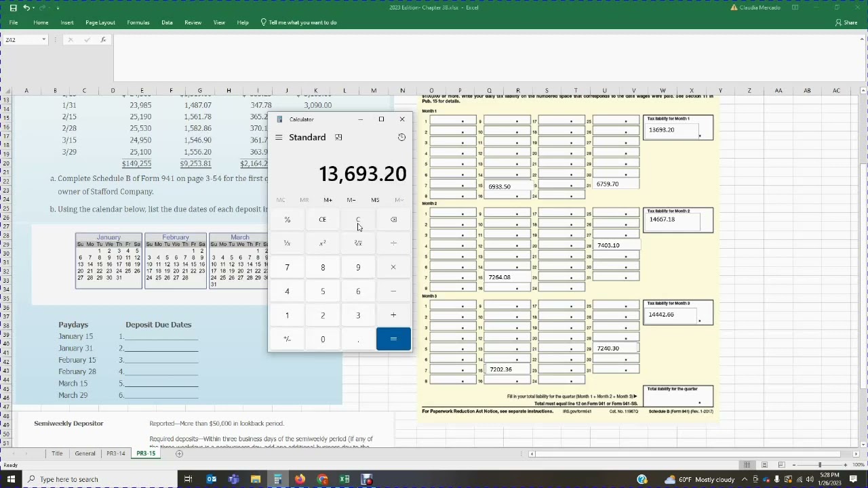Image resolution: width=868 pixels, height=488 pixels.
Task: Switch to Normal view in the status bar
Action: click(747, 465)
